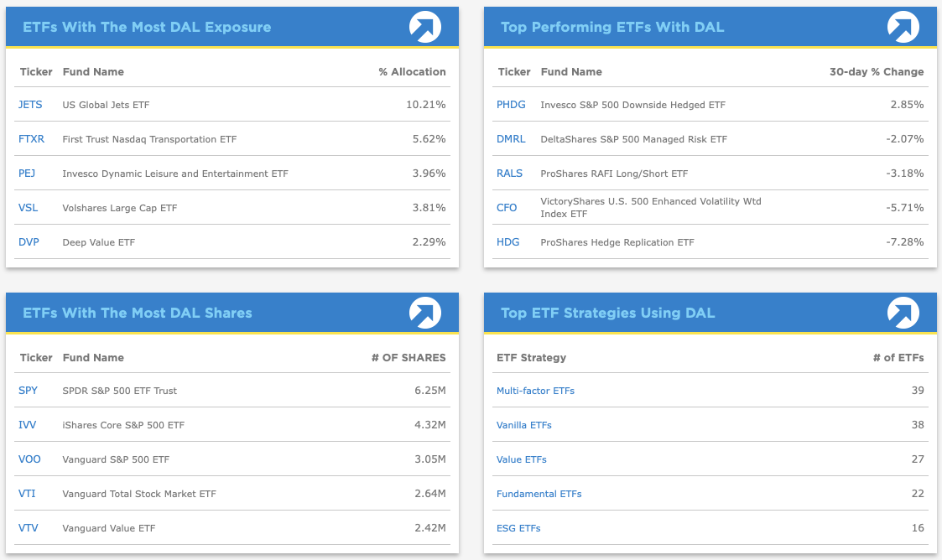
Task: Open the Multi-factor ETFs strategy link
Action: [x=535, y=391]
